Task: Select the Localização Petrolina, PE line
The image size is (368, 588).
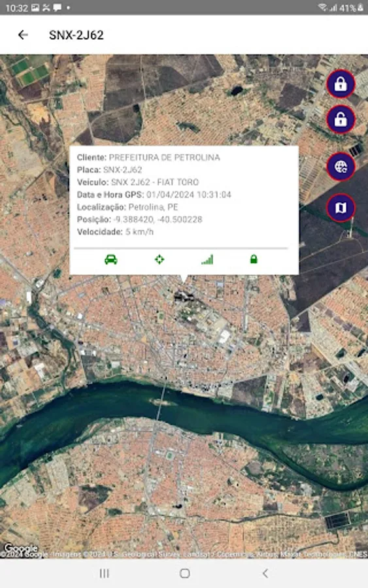Action: tap(127, 207)
